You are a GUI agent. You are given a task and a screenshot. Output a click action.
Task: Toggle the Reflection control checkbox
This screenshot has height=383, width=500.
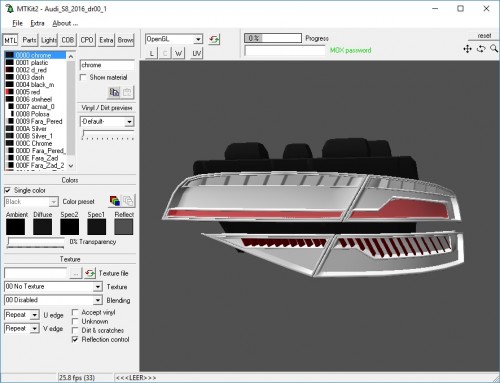coord(75,339)
